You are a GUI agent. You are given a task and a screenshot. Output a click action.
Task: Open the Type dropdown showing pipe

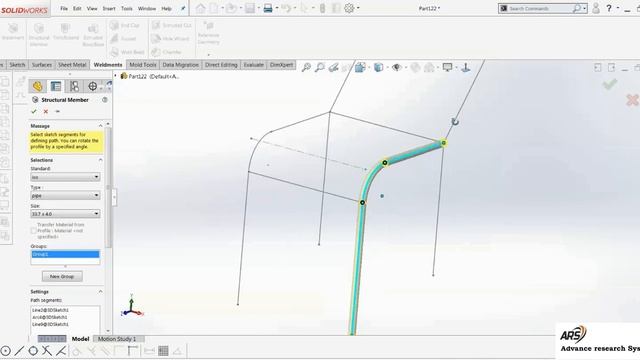(x=65, y=196)
